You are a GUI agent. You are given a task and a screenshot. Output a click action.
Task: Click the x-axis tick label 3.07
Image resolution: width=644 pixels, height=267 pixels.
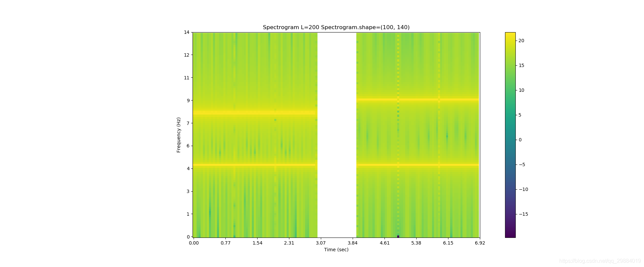321,243
